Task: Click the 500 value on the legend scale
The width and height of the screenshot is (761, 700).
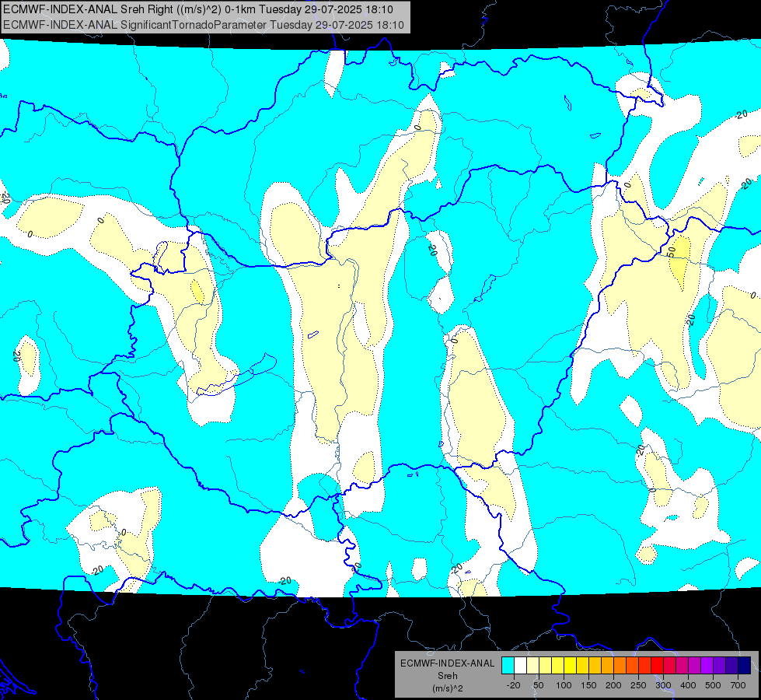Action: coord(713,685)
